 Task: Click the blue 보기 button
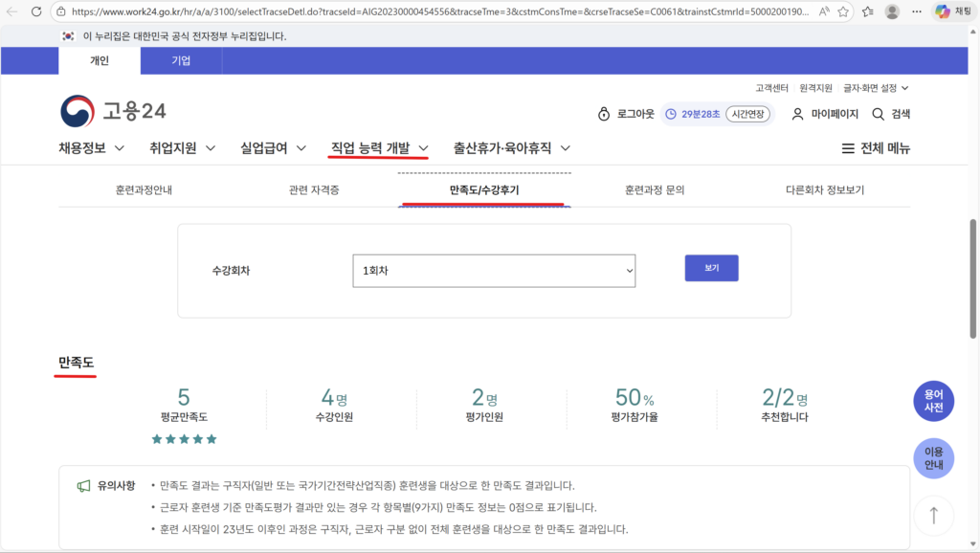point(711,268)
